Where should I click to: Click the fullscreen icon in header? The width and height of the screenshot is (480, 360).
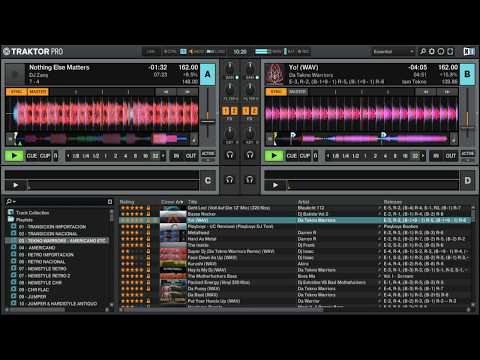[450, 51]
